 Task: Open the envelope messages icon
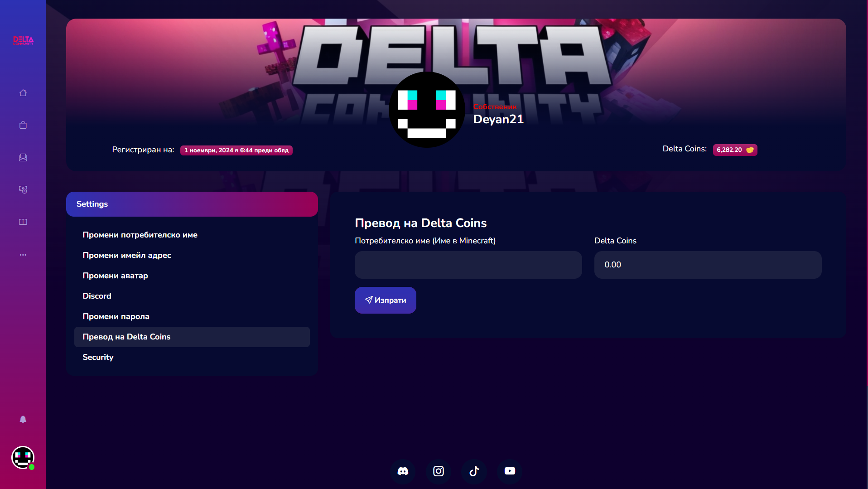click(23, 157)
